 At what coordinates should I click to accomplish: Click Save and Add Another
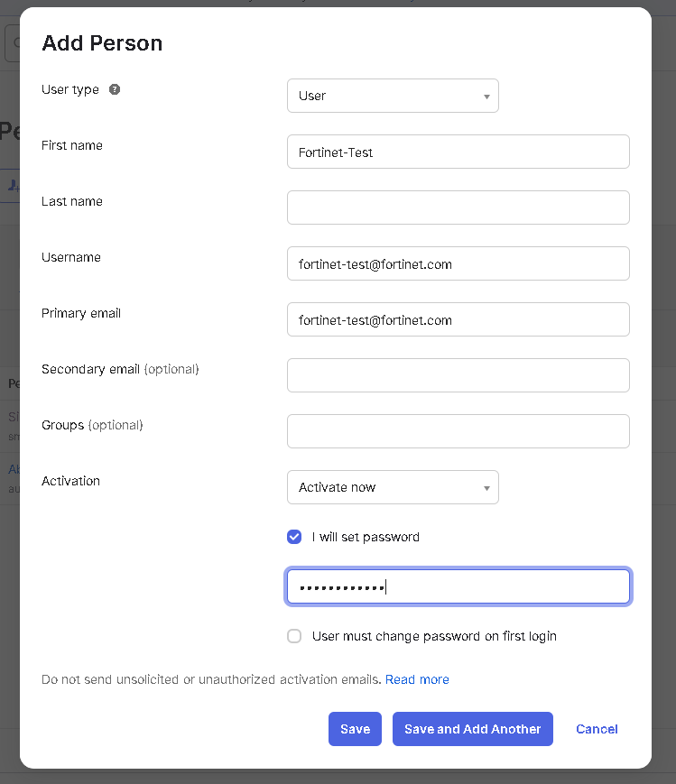click(472, 729)
